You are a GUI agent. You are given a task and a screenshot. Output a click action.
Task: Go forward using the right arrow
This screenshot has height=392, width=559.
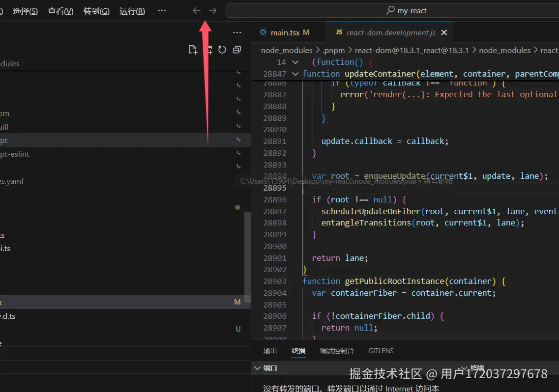coord(212,11)
